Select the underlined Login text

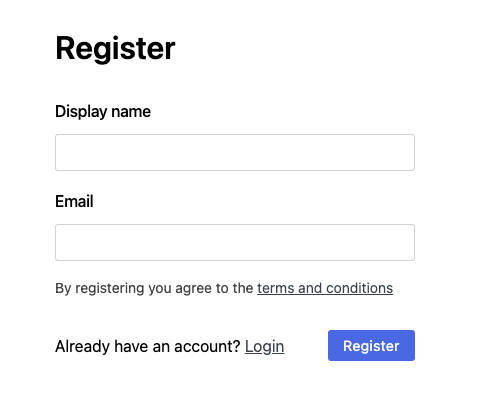tap(265, 346)
